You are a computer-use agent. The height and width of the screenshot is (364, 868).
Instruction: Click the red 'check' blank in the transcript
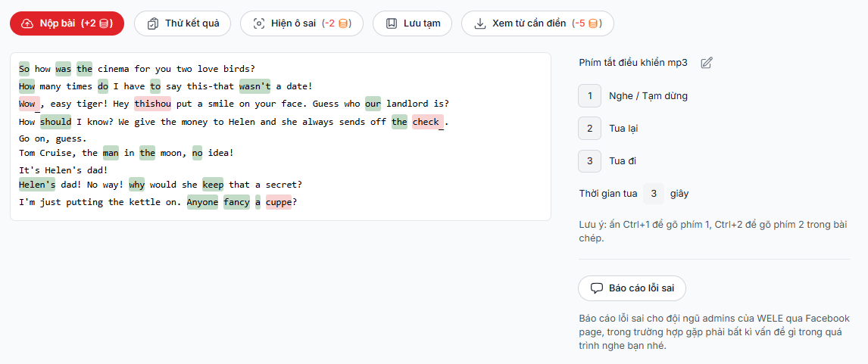427,122
